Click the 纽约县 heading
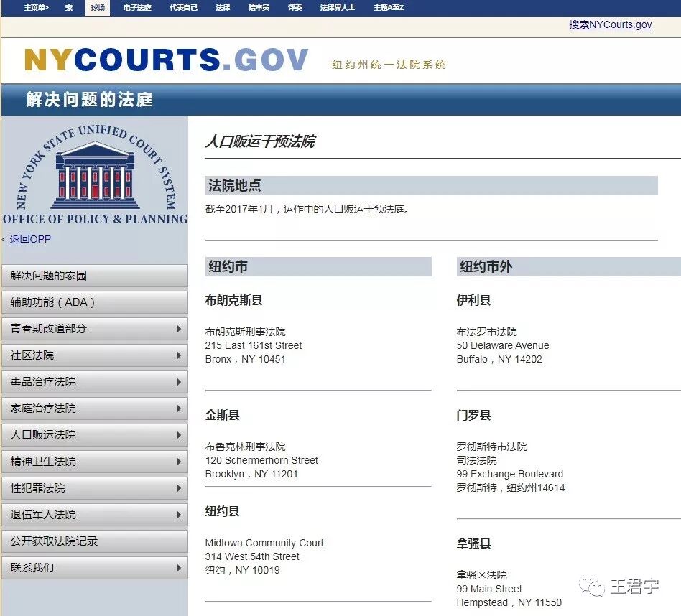 coord(223,511)
